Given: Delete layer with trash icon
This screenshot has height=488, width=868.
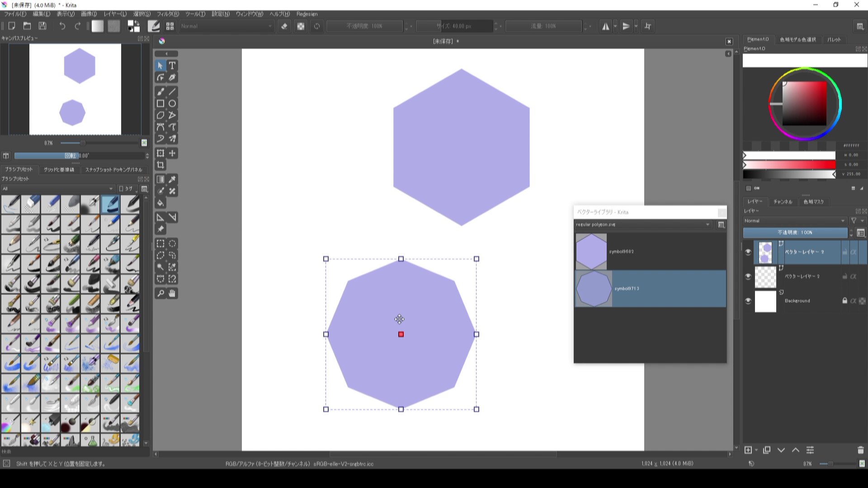Looking at the screenshot, I should click(860, 450).
